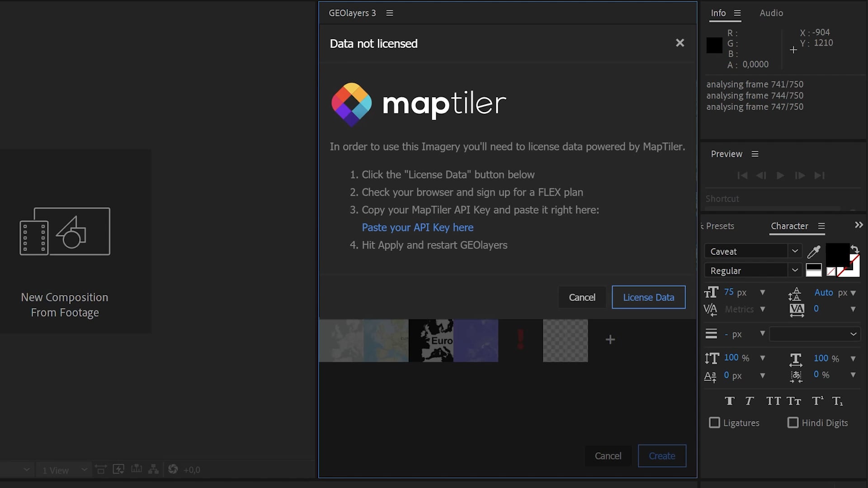This screenshot has width=868, height=488.
Task: Enable the Ligatures checkbox
Action: point(715,422)
